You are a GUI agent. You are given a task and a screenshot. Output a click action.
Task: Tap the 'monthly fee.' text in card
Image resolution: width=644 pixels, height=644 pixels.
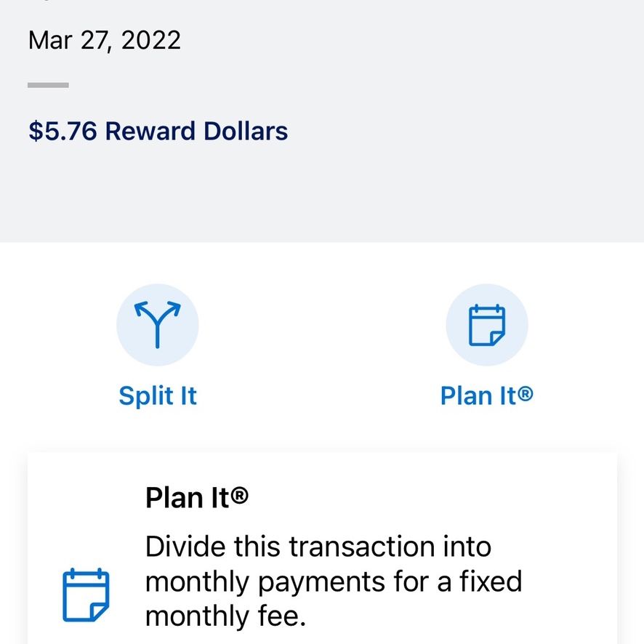pyautogui.click(x=226, y=616)
